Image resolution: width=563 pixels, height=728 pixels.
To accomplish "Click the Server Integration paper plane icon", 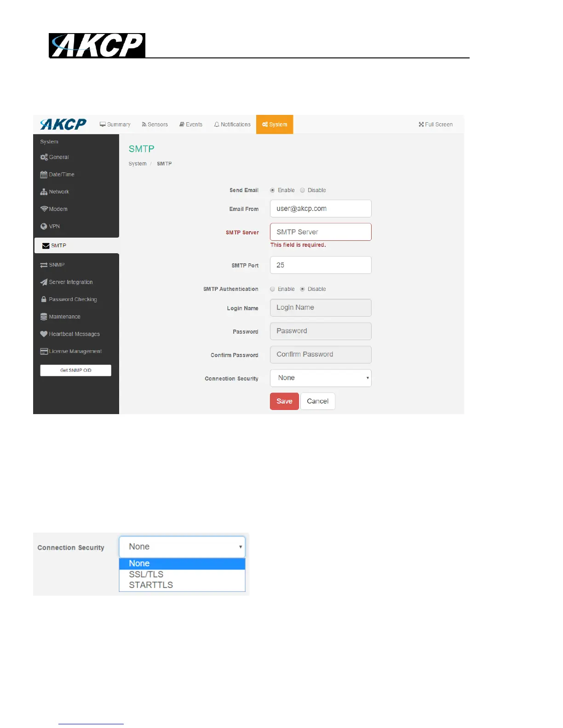I will [x=44, y=282].
